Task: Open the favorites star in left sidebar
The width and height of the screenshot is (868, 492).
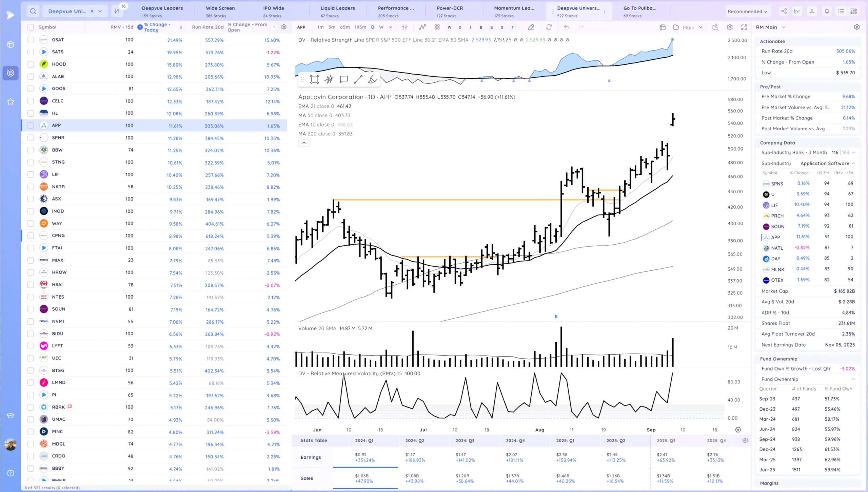Action: click(x=11, y=101)
